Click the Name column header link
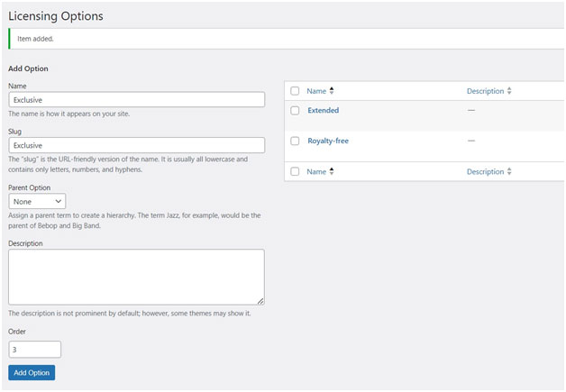The image size is (566, 392). (x=316, y=91)
